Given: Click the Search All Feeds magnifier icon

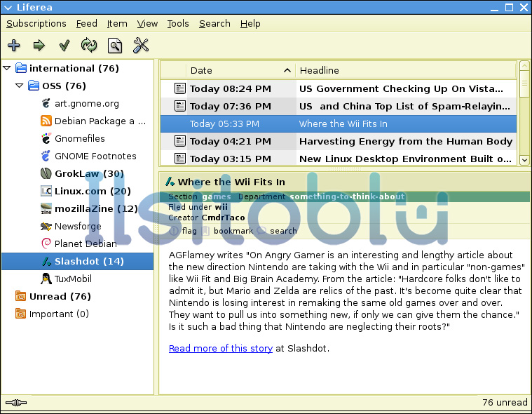Looking at the screenshot, I should tap(115, 46).
